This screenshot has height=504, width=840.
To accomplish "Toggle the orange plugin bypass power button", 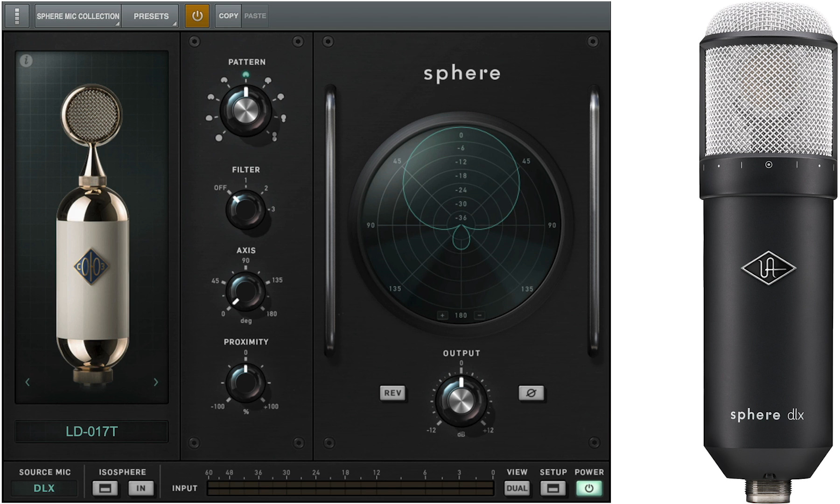I will [x=197, y=16].
